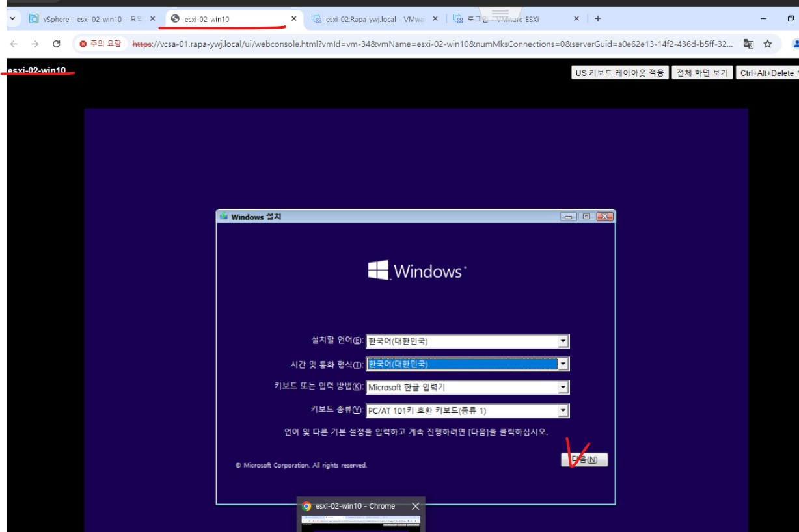Switch to the 로그인 VMware ESXi tab

(x=515, y=19)
